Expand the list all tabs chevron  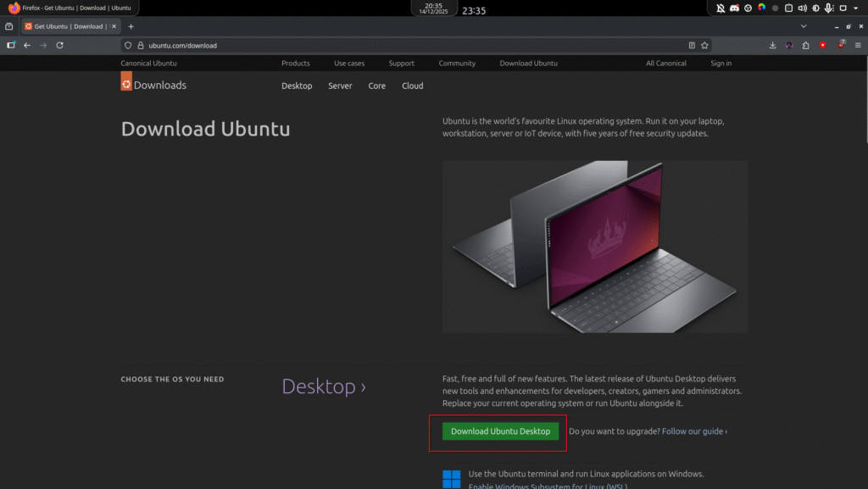pyautogui.click(x=804, y=26)
